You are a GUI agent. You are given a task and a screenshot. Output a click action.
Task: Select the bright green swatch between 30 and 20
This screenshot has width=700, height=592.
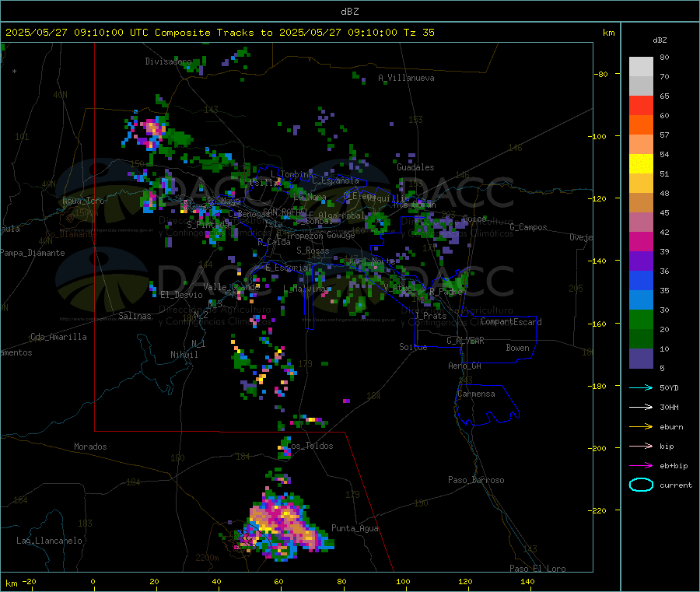point(641,319)
